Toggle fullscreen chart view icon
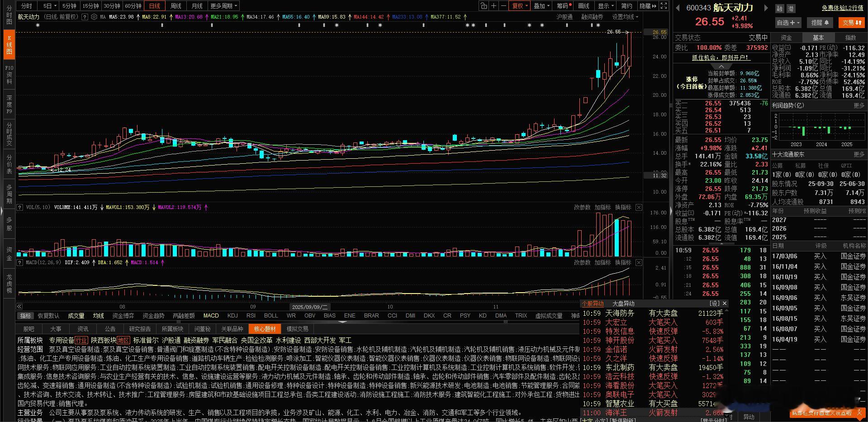The width and height of the screenshot is (868, 422). point(664,6)
